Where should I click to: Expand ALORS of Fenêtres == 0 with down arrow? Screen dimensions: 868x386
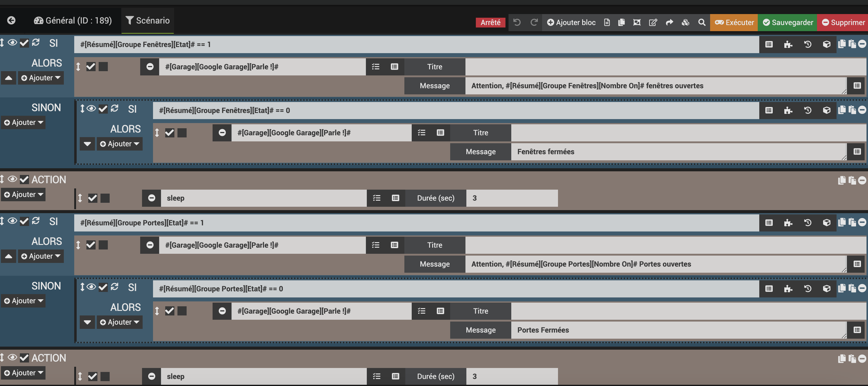coord(87,144)
